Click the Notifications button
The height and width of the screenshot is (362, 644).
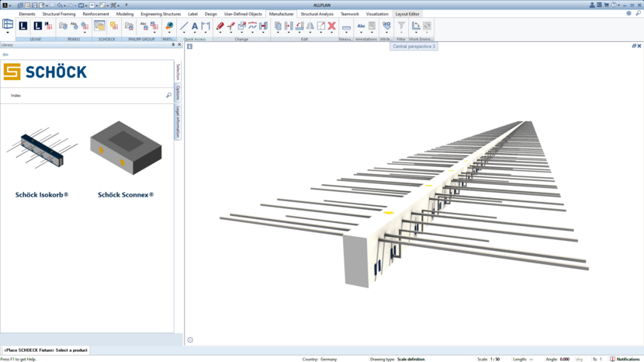pos(625,359)
